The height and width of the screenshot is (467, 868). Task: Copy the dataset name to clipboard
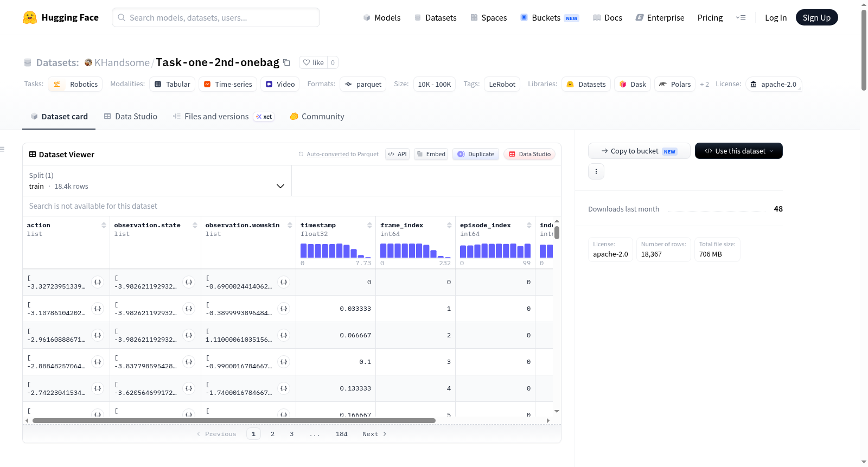(287, 63)
